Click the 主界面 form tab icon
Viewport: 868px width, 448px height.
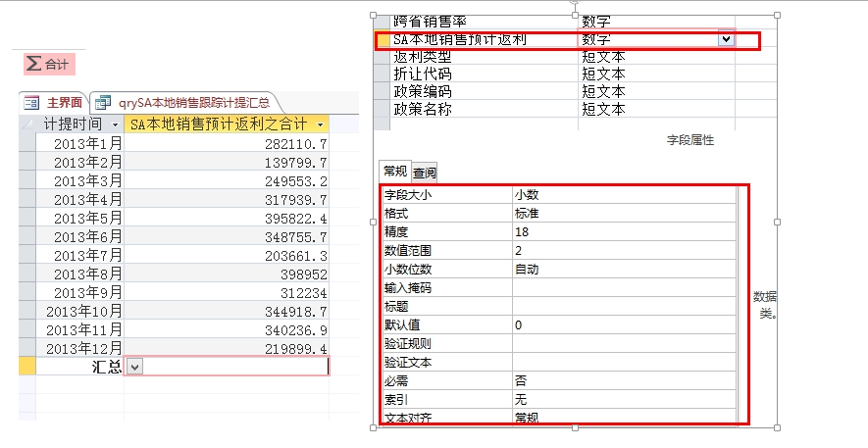[x=30, y=102]
